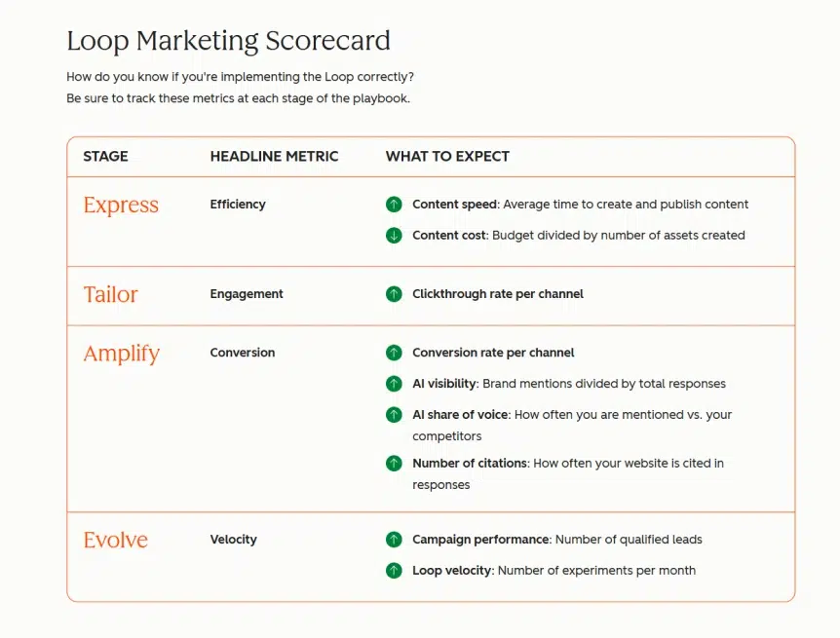Select the Amplify stage heading

tap(122, 355)
